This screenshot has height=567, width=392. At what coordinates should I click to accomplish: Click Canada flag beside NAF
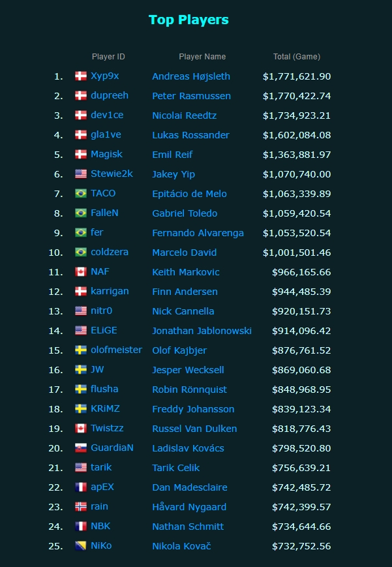(x=81, y=271)
